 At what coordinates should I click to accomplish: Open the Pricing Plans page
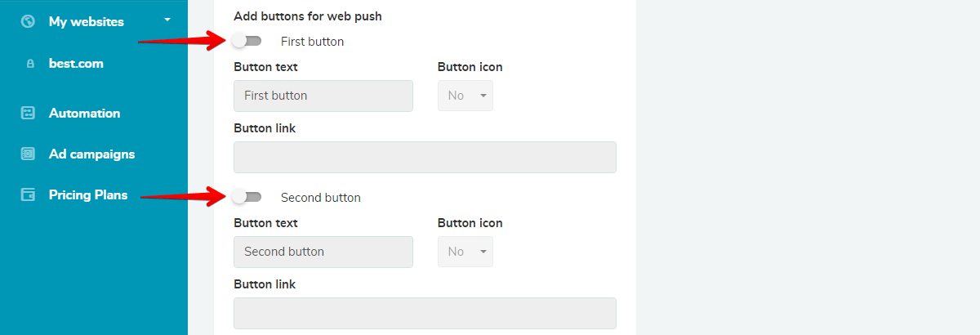click(x=88, y=194)
